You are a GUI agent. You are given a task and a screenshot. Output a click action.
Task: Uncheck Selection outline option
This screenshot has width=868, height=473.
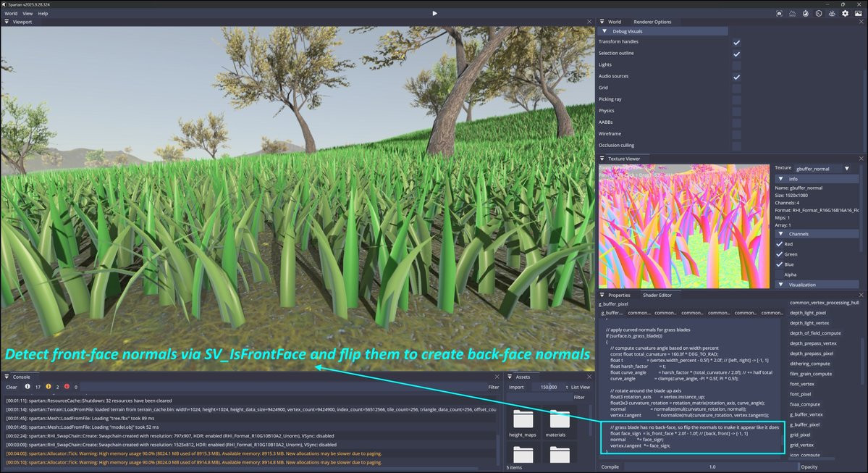(736, 54)
